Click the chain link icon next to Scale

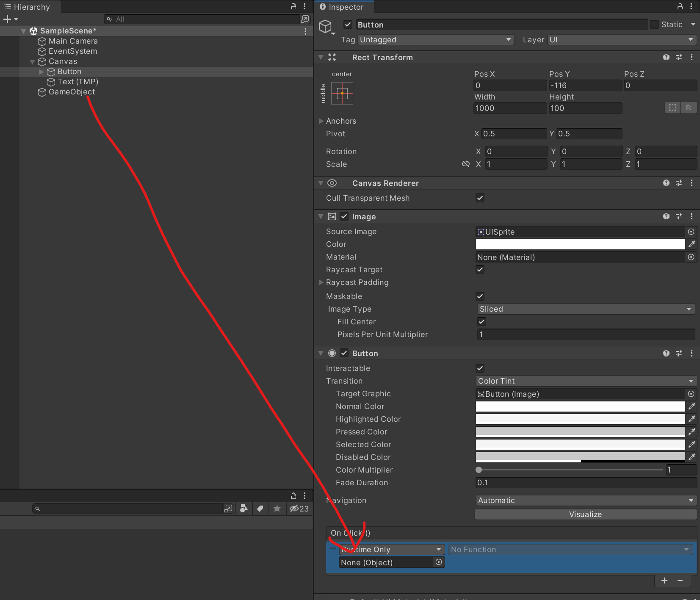point(465,164)
